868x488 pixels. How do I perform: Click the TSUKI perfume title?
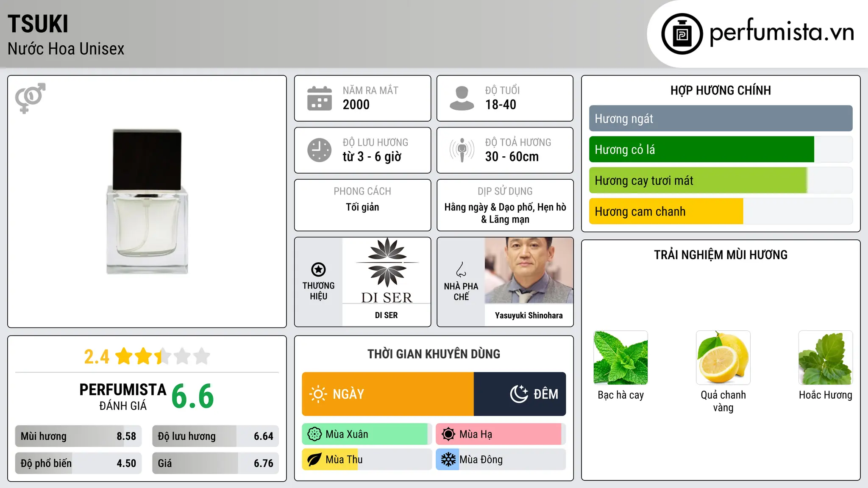click(38, 24)
